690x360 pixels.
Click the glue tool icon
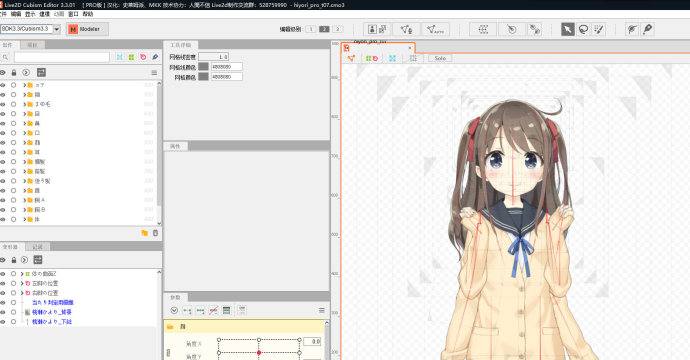click(x=535, y=29)
